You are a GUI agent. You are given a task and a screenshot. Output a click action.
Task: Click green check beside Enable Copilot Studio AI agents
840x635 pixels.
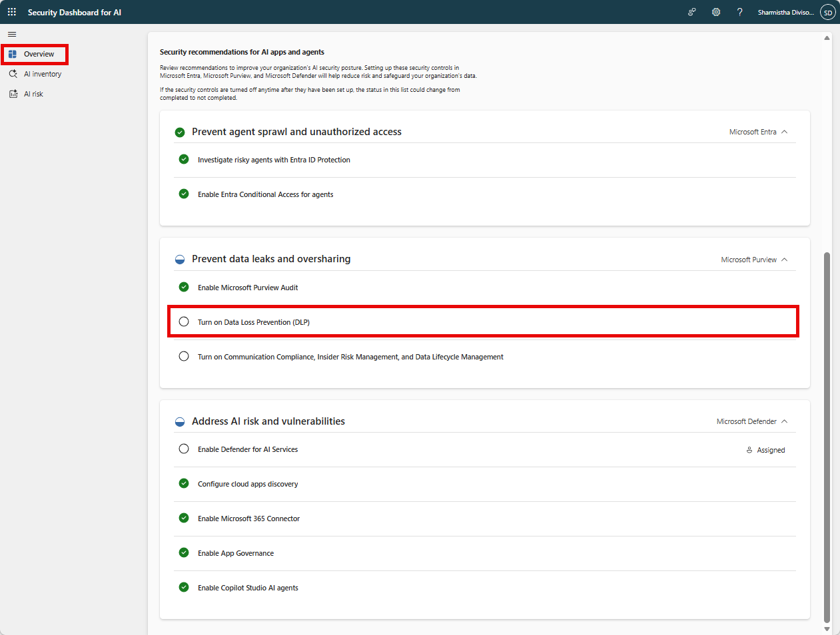click(184, 587)
